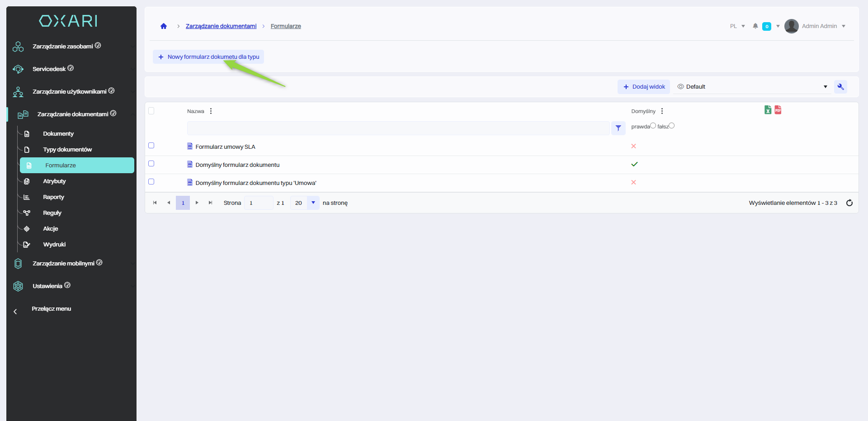Click the wrench view settings icon
This screenshot has height=421, width=868.
840,87
